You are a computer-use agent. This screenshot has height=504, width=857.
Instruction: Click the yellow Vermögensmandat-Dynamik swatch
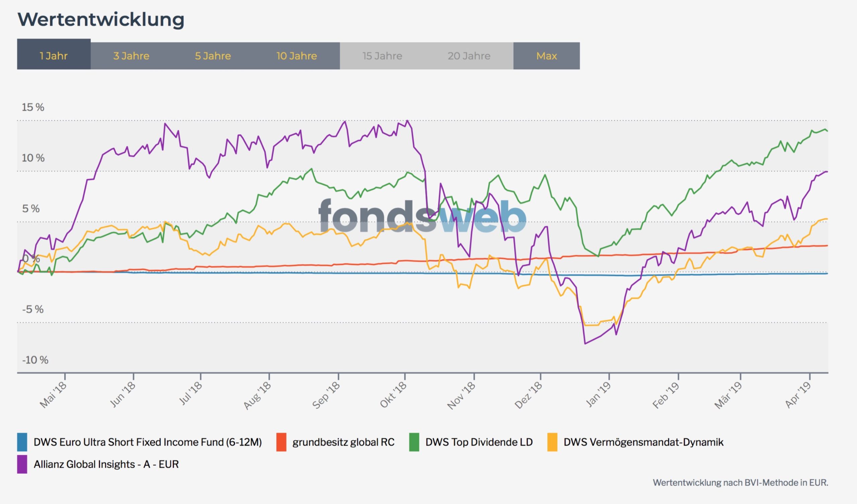(x=552, y=442)
